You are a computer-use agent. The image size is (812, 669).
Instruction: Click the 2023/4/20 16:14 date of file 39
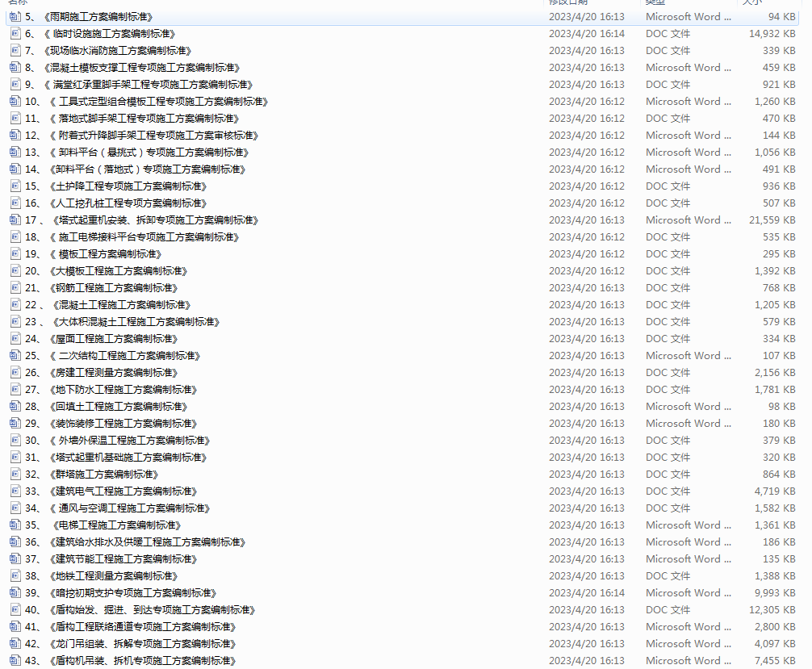click(x=587, y=593)
